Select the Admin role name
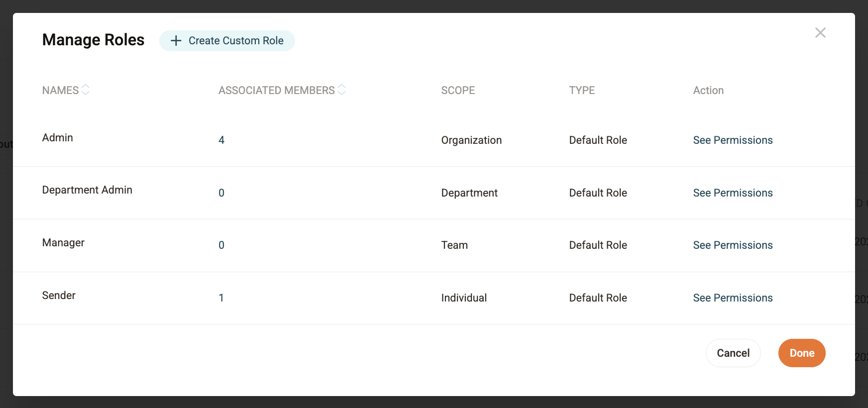Screen dimensions: 868x408 (58, 138)
